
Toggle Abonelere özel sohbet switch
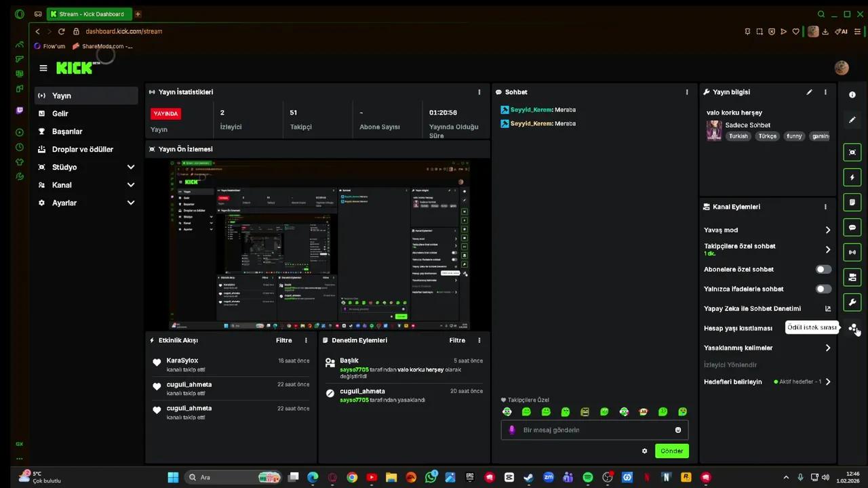click(823, 269)
